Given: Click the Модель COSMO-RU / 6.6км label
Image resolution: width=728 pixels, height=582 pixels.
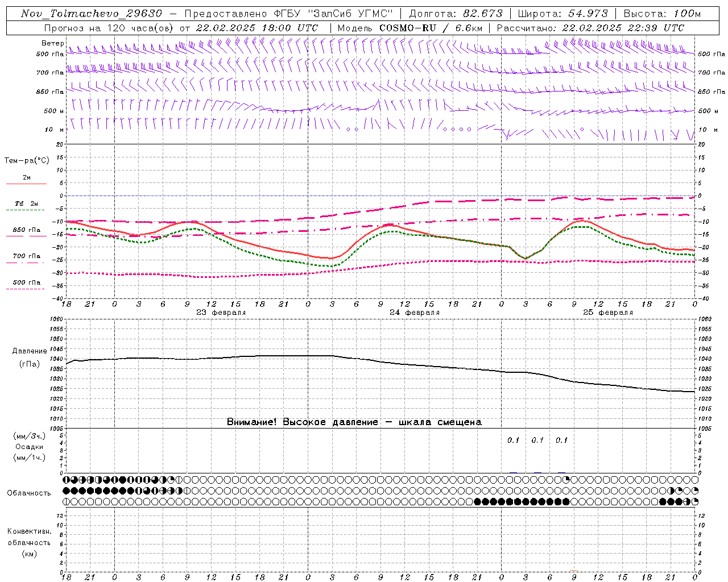Looking at the screenshot, I should point(409,28).
